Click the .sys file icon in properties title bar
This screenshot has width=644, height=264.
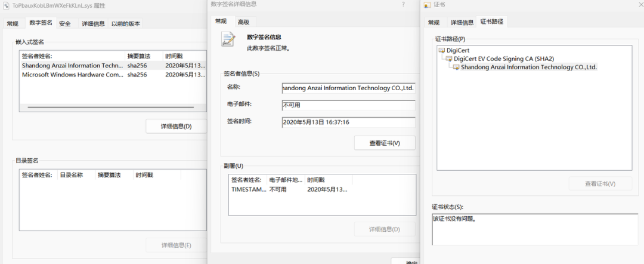pos(6,6)
